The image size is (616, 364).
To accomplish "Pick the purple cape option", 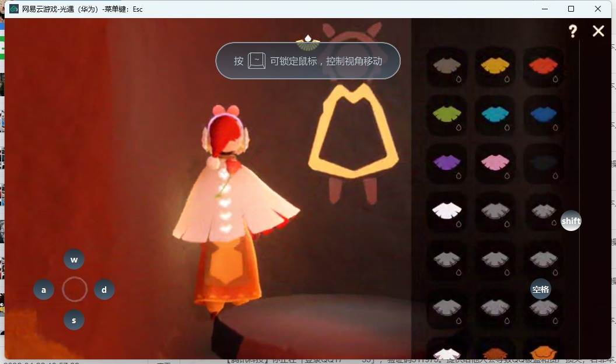I will pyautogui.click(x=447, y=163).
